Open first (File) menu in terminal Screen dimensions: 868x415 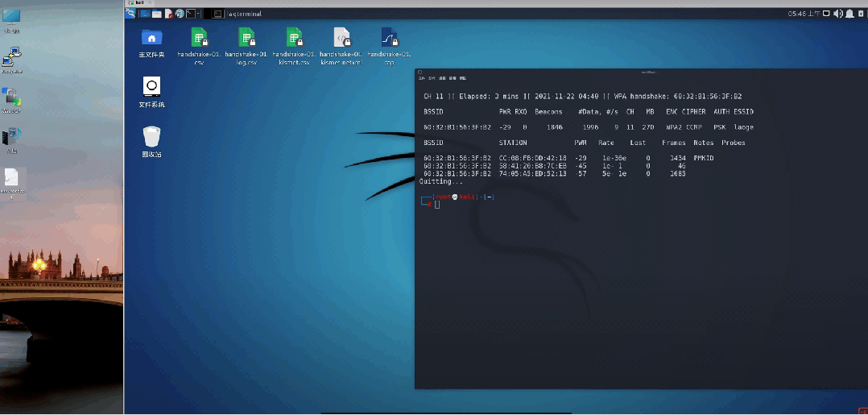pos(422,78)
